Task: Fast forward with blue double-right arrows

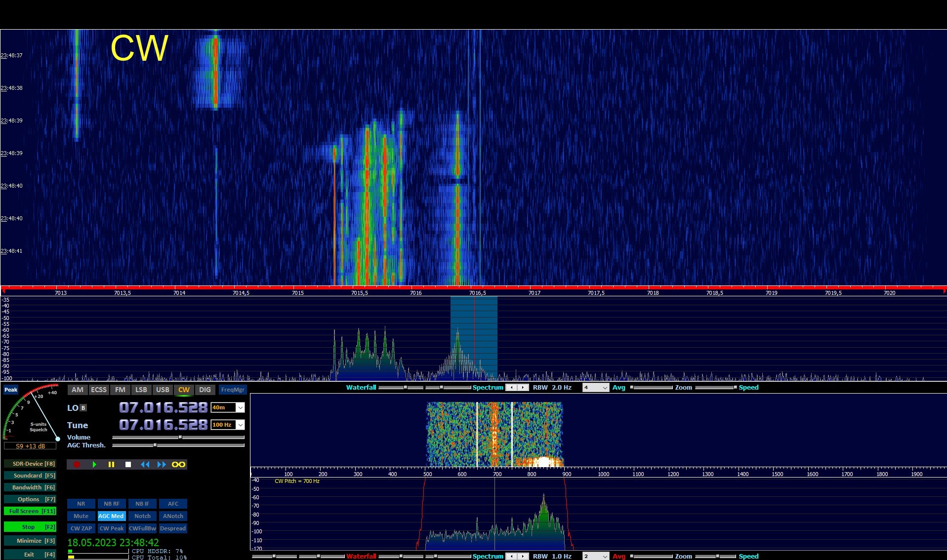Action: [x=162, y=464]
